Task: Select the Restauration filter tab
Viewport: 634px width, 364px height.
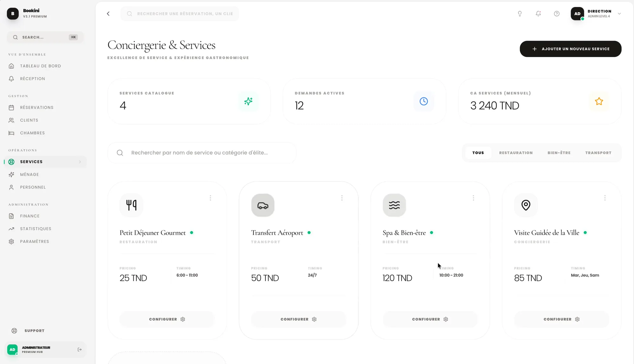Action: click(516, 153)
